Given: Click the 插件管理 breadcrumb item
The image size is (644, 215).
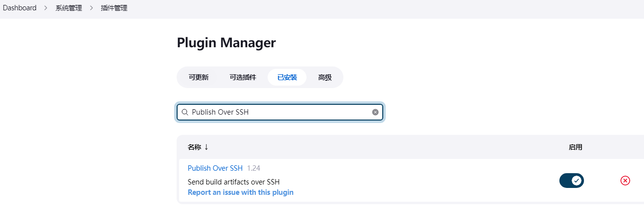Looking at the screenshot, I should click(x=114, y=8).
